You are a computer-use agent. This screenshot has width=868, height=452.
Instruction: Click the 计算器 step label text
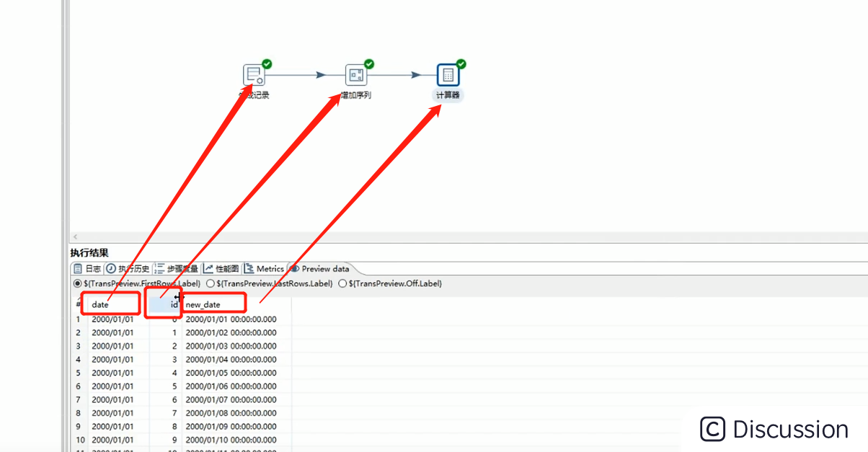tap(448, 95)
